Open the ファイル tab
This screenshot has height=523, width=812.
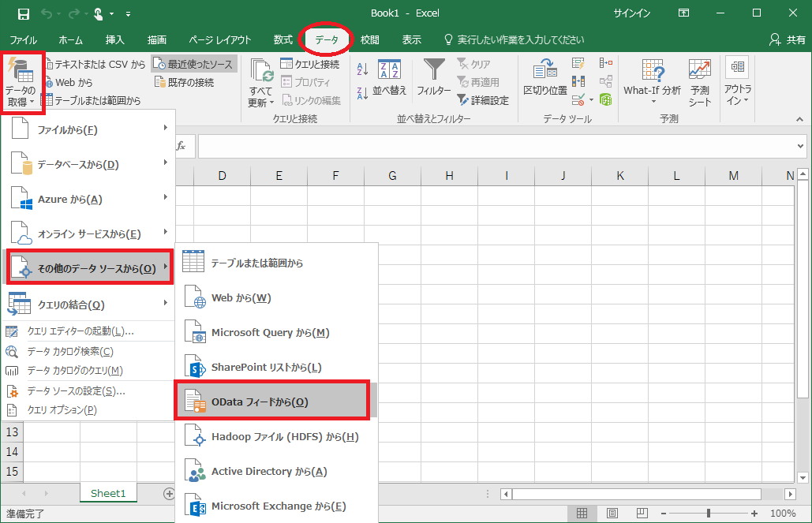tap(24, 40)
